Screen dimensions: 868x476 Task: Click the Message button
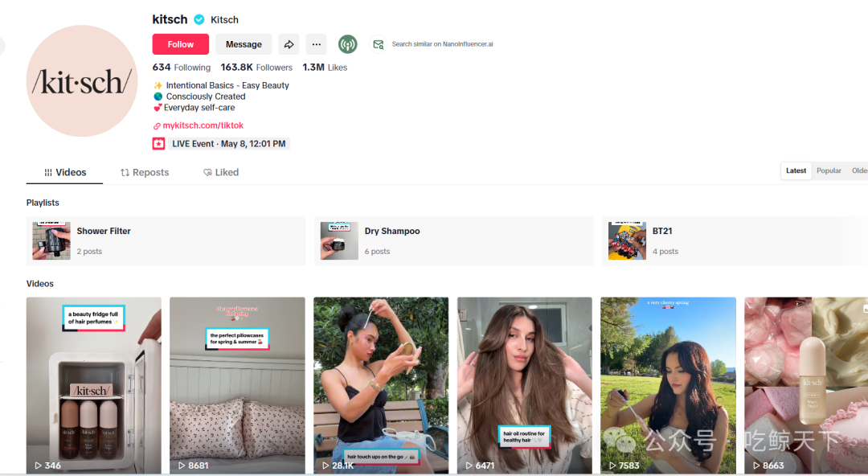click(x=244, y=44)
